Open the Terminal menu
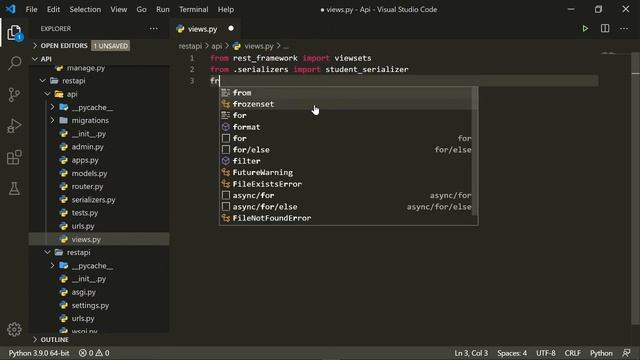This screenshot has height=360, width=640. (193, 9)
